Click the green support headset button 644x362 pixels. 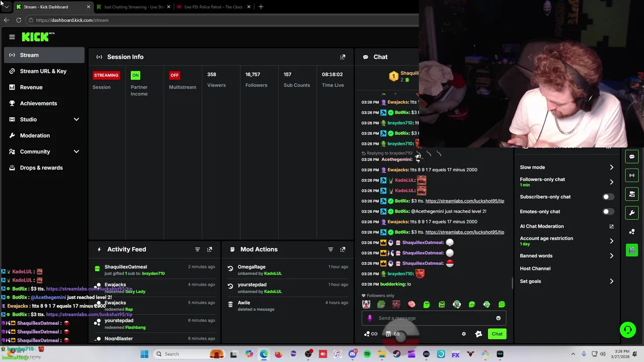point(627,330)
